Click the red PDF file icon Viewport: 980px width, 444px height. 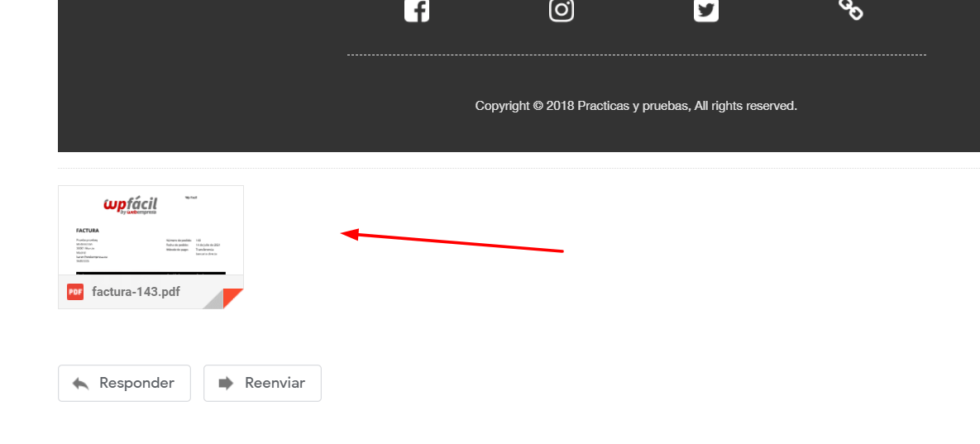(x=75, y=292)
